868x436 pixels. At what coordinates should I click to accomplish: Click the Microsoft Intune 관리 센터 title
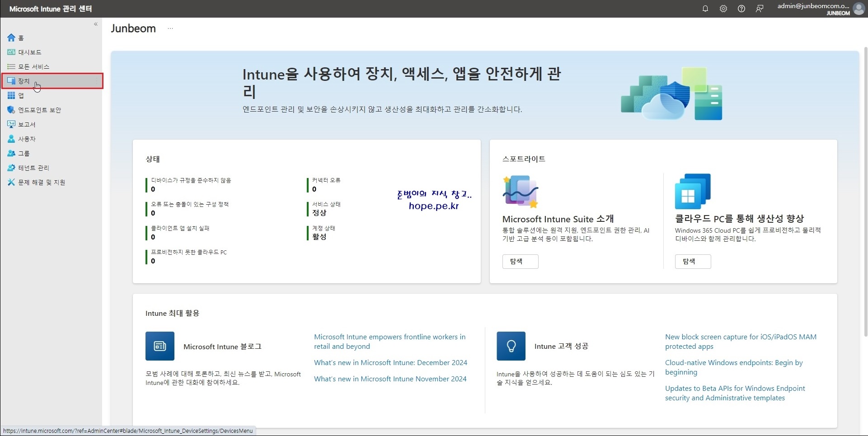51,9
